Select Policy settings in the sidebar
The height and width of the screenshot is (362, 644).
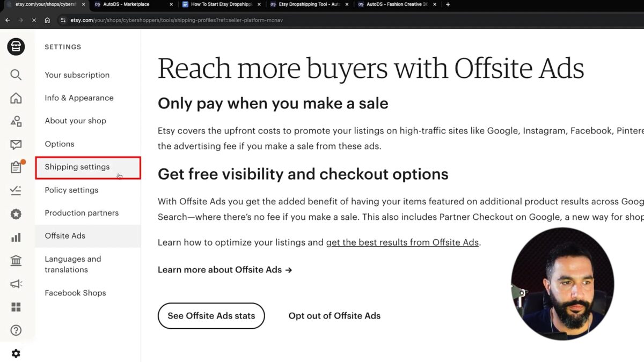[x=71, y=190]
